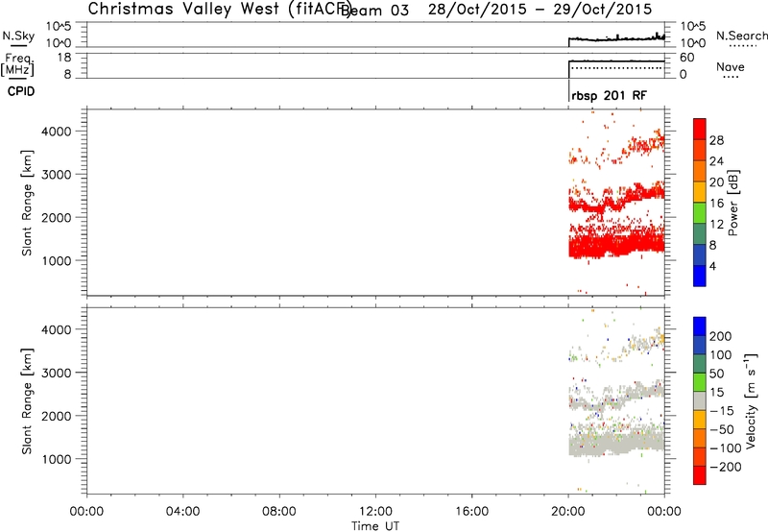Click the red 28 dB power color swatch

click(x=700, y=130)
